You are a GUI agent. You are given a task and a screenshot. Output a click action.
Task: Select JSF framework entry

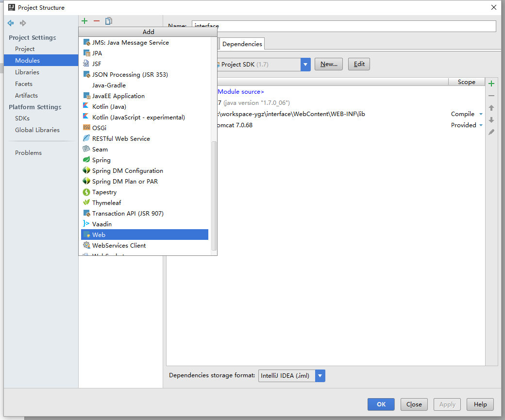click(145, 64)
